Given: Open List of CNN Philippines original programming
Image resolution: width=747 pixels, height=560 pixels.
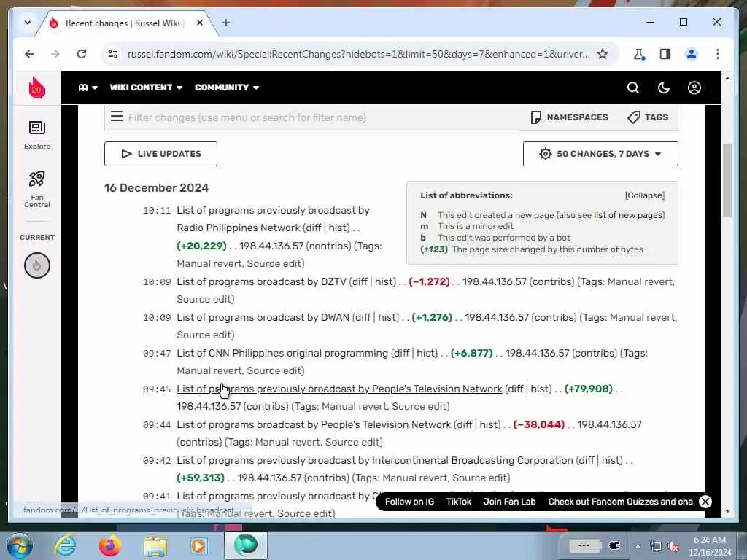Looking at the screenshot, I should click(x=282, y=354).
